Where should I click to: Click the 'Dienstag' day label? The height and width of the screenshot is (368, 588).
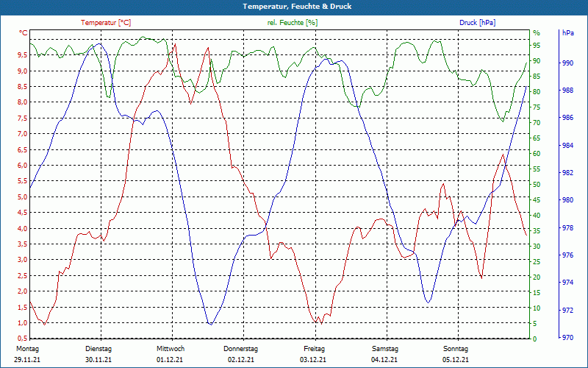click(x=98, y=349)
